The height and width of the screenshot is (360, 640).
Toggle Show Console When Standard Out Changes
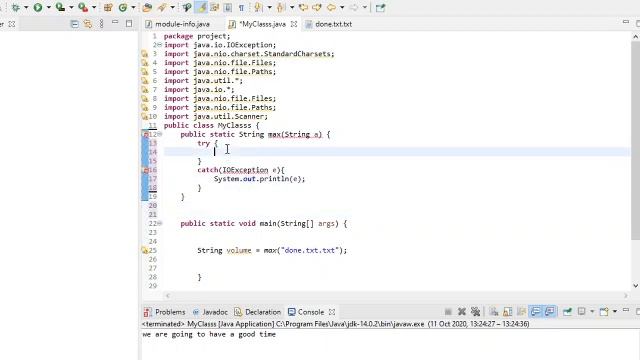click(536, 312)
